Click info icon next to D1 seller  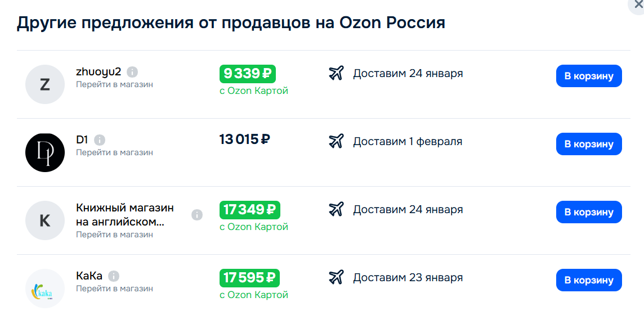[x=100, y=140]
